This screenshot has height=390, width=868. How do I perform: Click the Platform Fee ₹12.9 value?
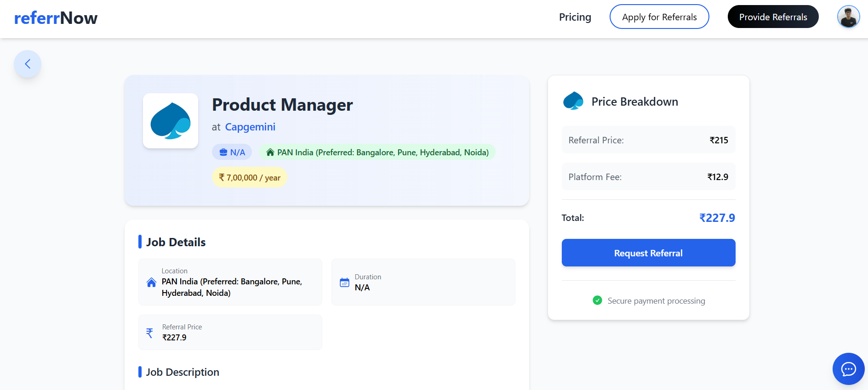click(718, 177)
